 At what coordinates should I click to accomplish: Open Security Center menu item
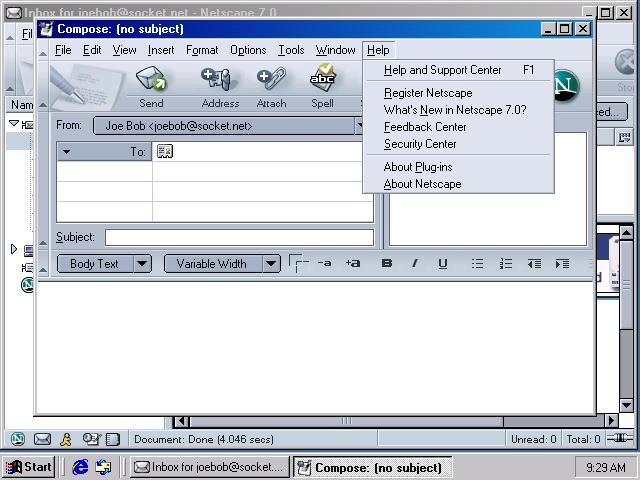click(x=458, y=144)
